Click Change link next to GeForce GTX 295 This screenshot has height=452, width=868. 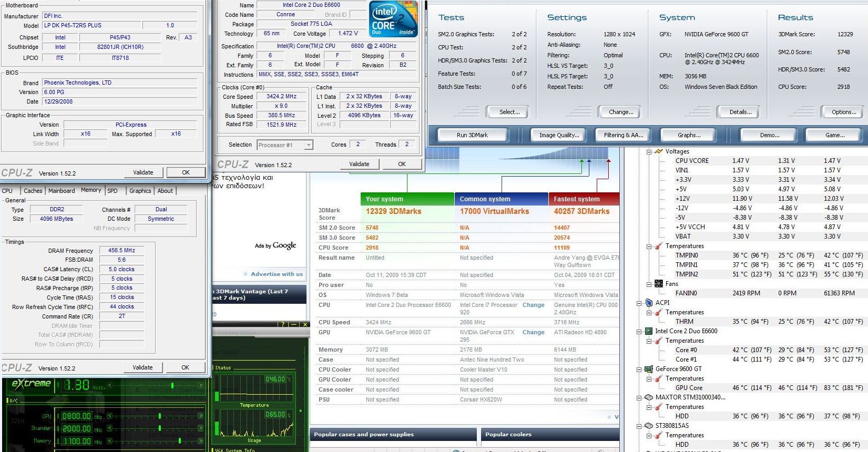pyautogui.click(x=534, y=332)
